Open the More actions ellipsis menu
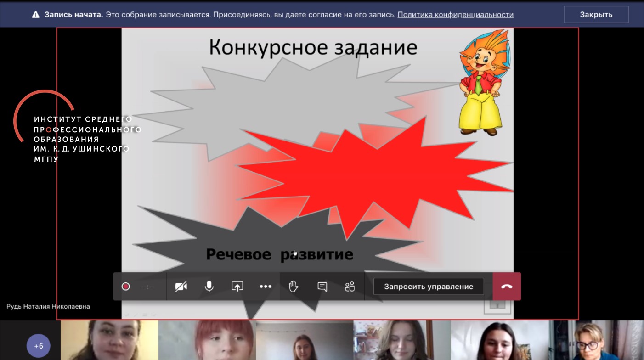The width and height of the screenshot is (644, 360). [x=266, y=287]
